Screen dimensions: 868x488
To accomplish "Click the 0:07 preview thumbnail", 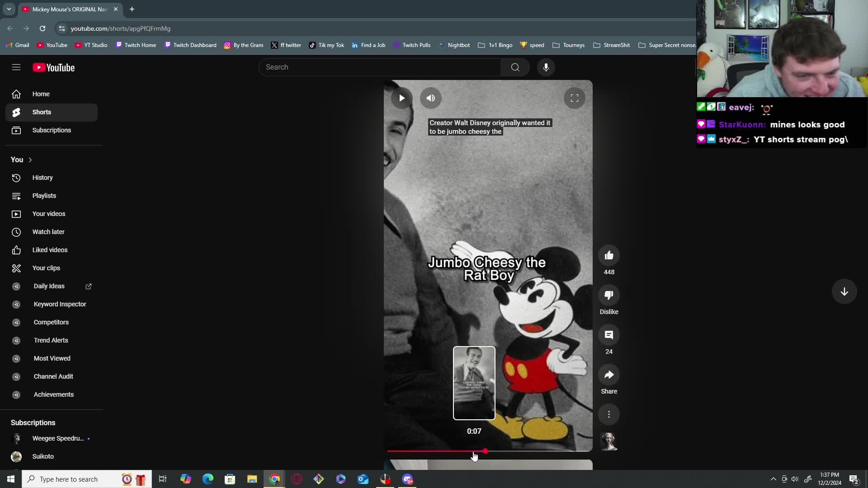I will point(474,383).
